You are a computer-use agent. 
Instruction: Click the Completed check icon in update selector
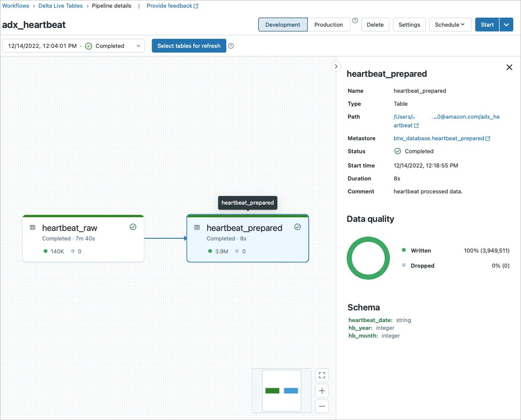[89, 46]
